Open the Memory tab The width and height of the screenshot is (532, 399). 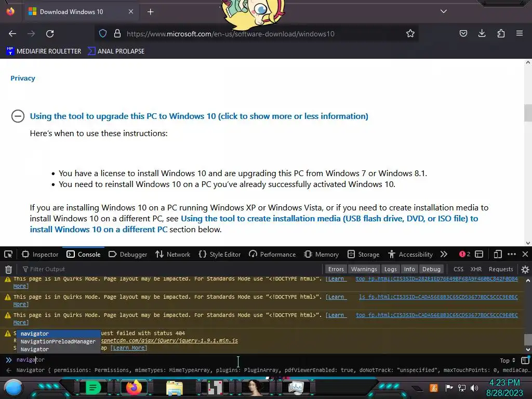pyautogui.click(x=321, y=255)
